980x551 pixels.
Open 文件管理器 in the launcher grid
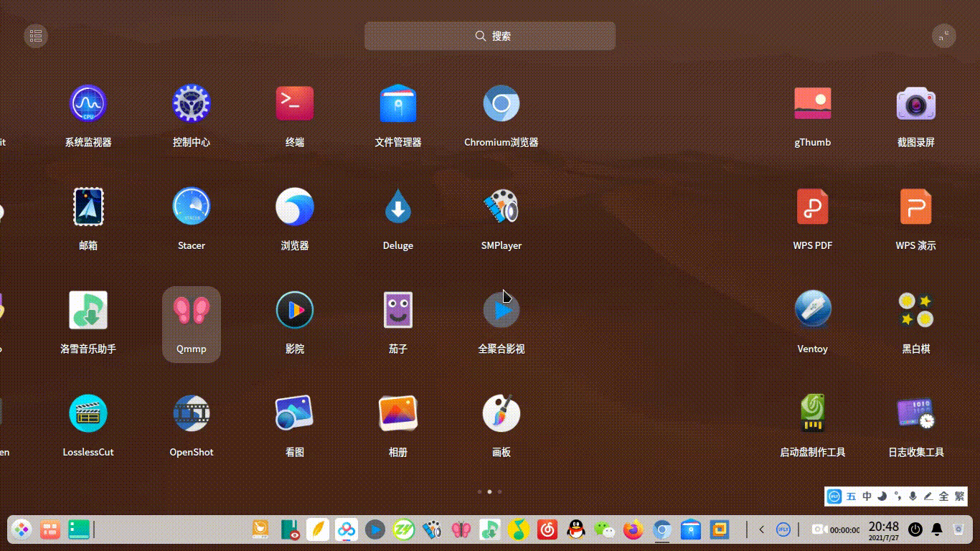tap(398, 103)
